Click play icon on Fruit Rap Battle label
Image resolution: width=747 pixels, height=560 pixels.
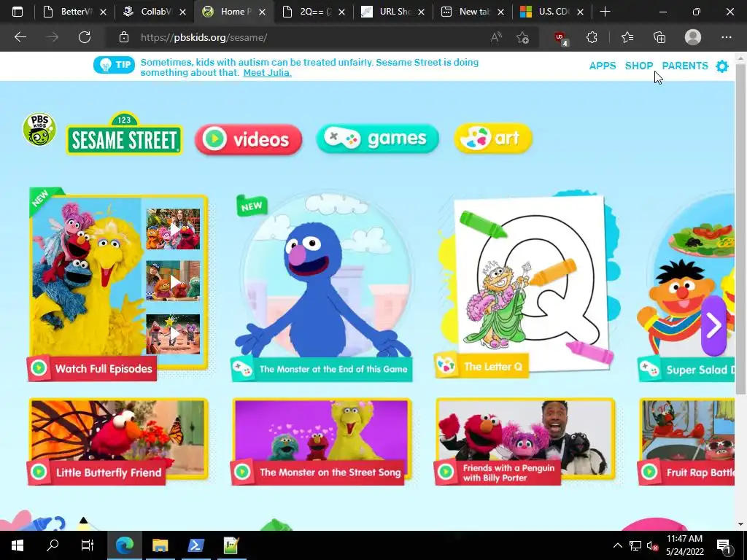pos(649,472)
